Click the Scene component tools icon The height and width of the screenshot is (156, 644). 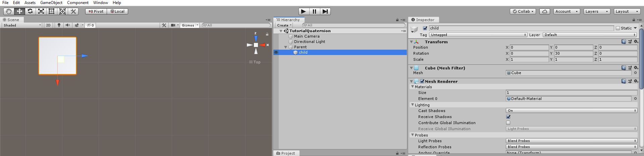[164, 25]
